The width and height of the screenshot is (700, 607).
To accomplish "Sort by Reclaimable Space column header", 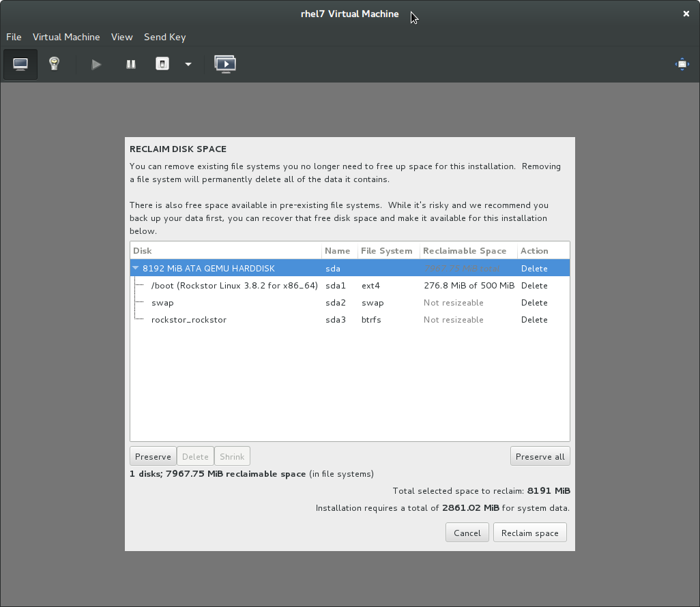I will tap(465, 251).
